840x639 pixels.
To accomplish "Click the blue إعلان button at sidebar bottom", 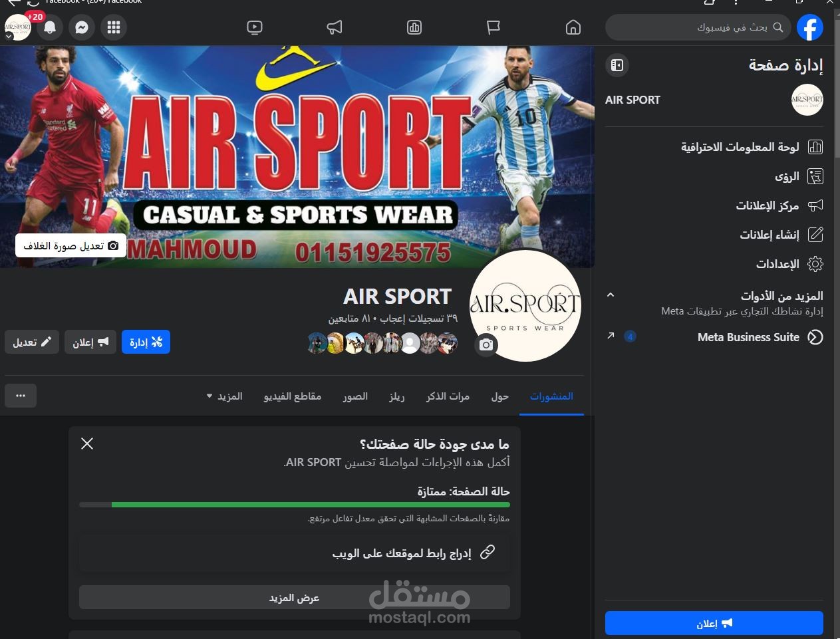I will pyautogui.click(x=714, y=624).
